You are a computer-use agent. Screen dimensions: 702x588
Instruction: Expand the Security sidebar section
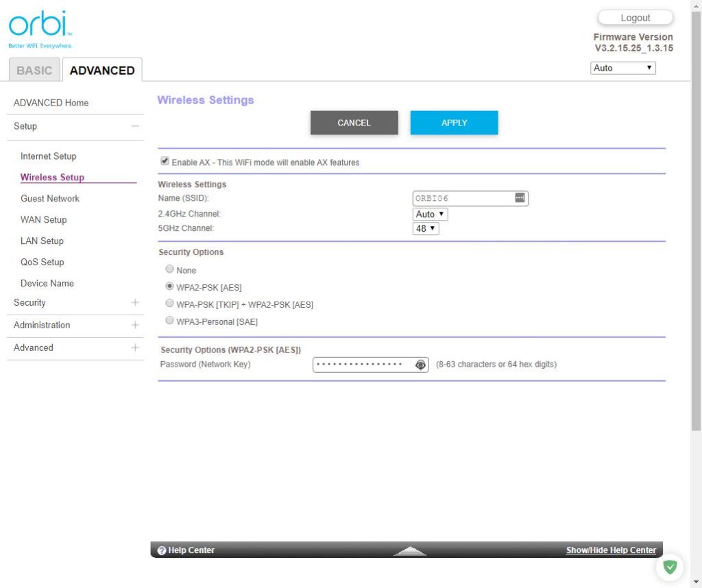click(x=135, y=302)
